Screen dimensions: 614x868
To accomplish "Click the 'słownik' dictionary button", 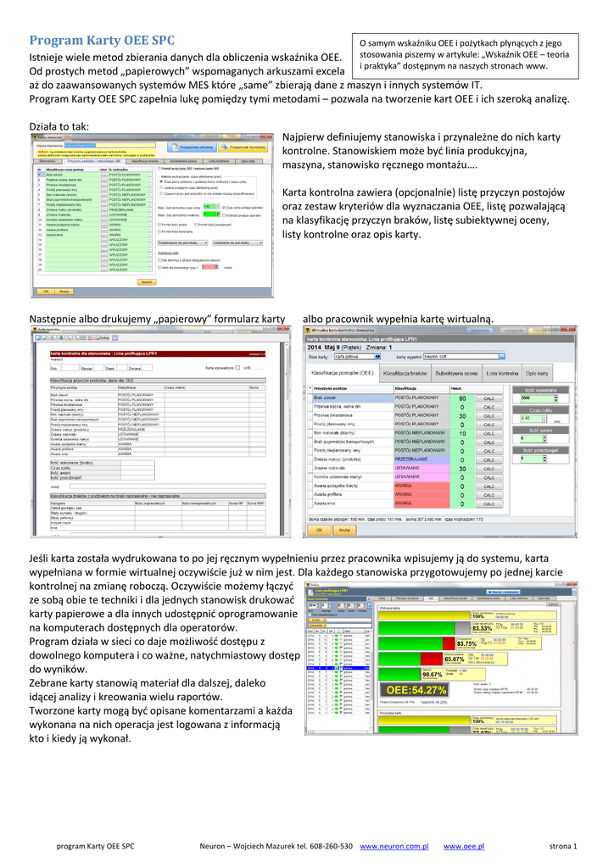I will click(147, 281).
